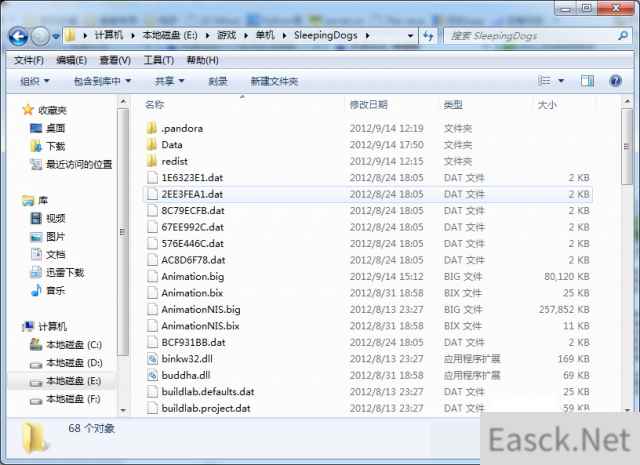Open the 工具(T) menu

point(158,60)
